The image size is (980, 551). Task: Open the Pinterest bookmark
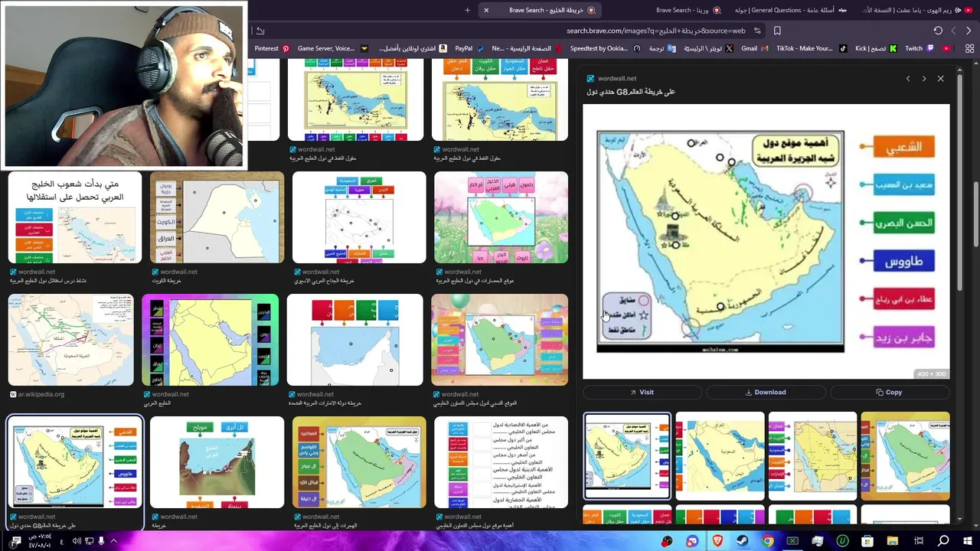272,48
